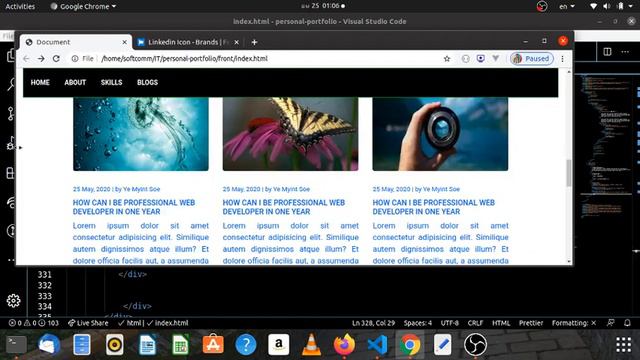Click VS Code notifications bell
The height and width of the screenshot is (360, 640).
pyautogui.click(x=627, y=323)
